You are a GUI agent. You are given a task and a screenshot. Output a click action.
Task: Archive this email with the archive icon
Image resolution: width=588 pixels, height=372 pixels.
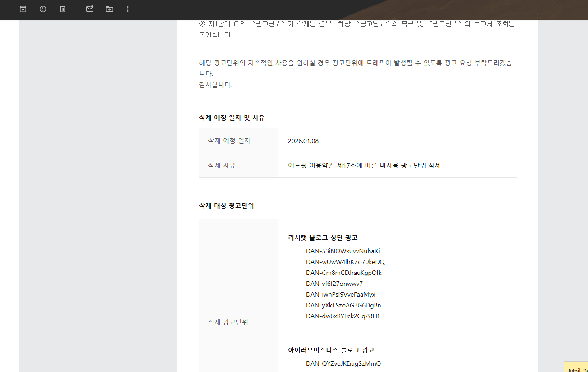coord(23,9)
